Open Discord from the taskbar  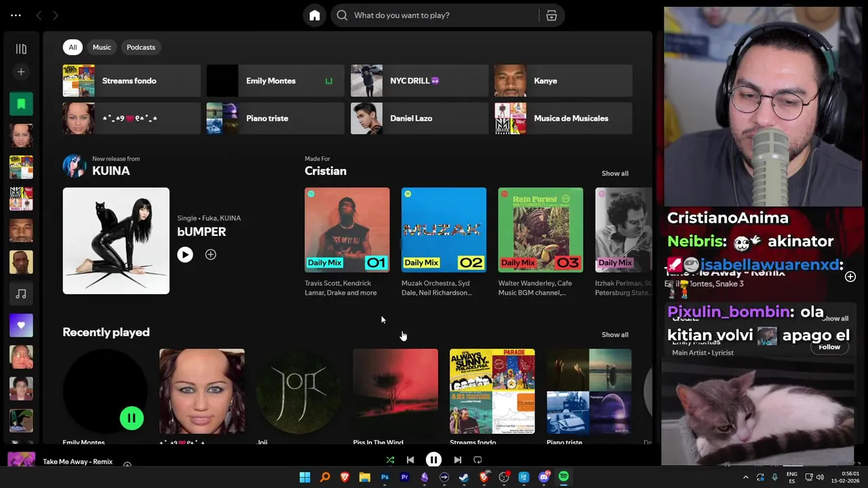(543, 477)
